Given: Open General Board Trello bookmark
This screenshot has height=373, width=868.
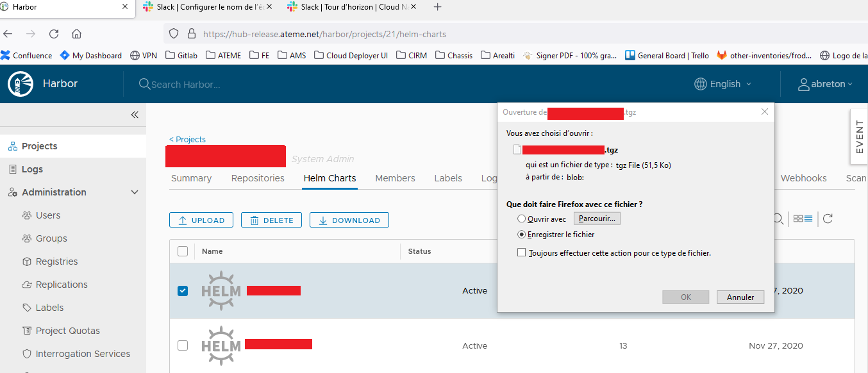Looking at the screenshot, I should (667, 56).
